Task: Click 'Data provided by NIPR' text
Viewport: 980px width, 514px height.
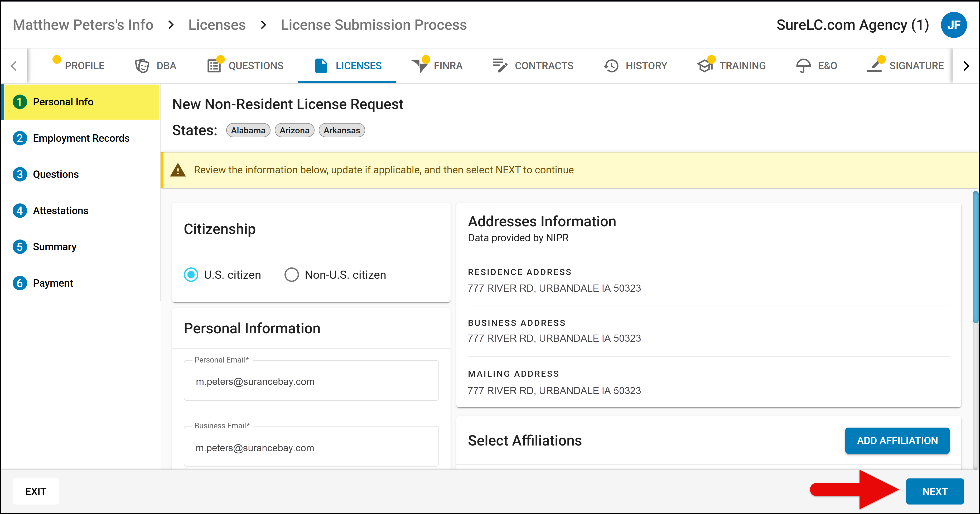Action: 518,238
